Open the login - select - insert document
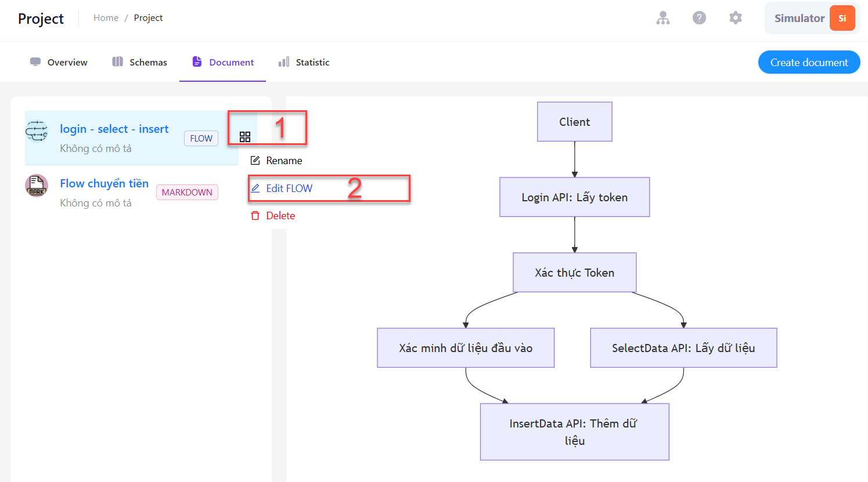 pos(114,129)
